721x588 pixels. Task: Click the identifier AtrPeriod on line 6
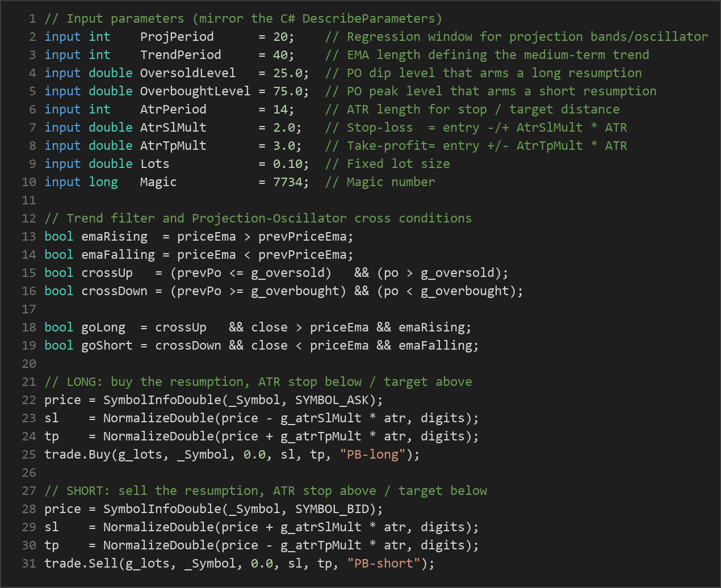click(x=173, y=110)
